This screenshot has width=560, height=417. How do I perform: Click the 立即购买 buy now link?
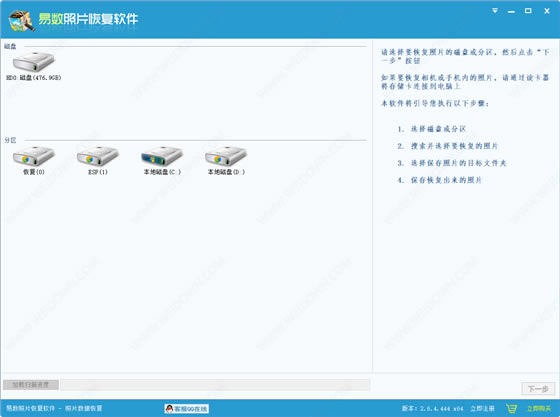pyautogui.click(x=539, y=408)
